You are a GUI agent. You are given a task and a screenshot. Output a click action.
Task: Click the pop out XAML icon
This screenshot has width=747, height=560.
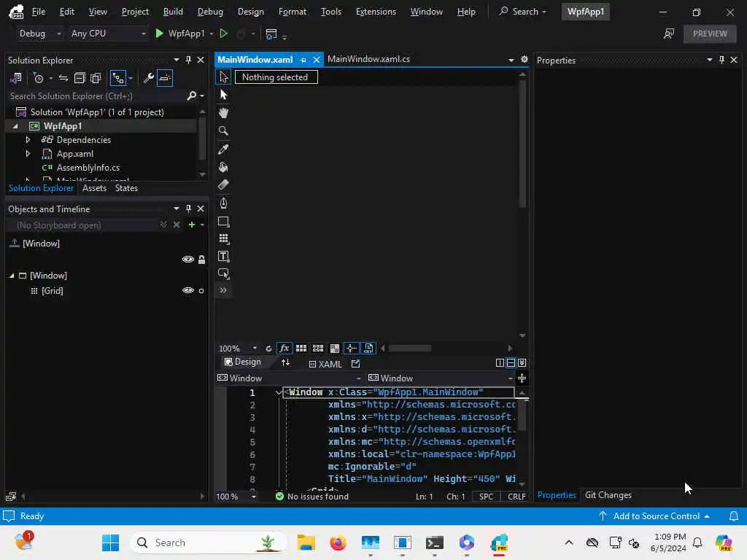click(x=355, y=364)
